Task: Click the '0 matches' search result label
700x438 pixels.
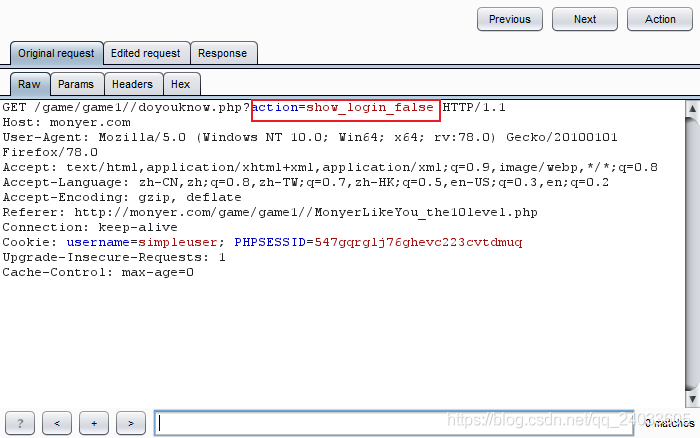Action: (x=669, y=423)
